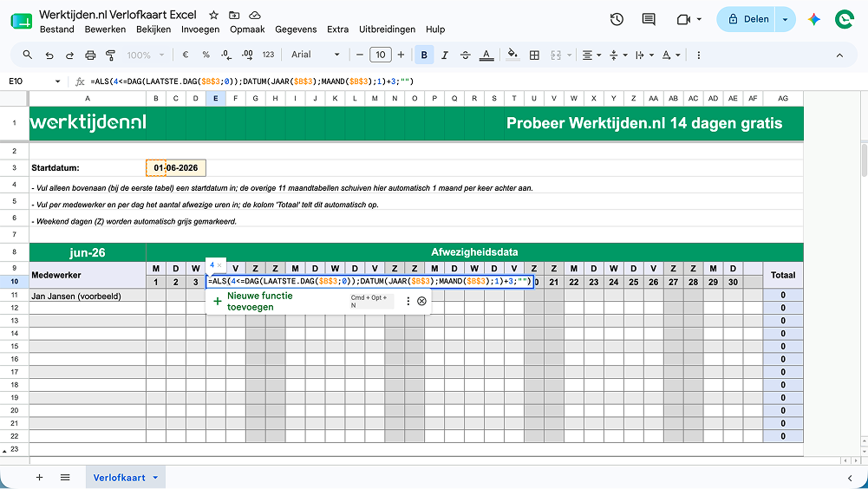Image resolution: width=868 pixels, height=489 pixels.
Task: Decrease font size with minus button
Action: [360, 55]
